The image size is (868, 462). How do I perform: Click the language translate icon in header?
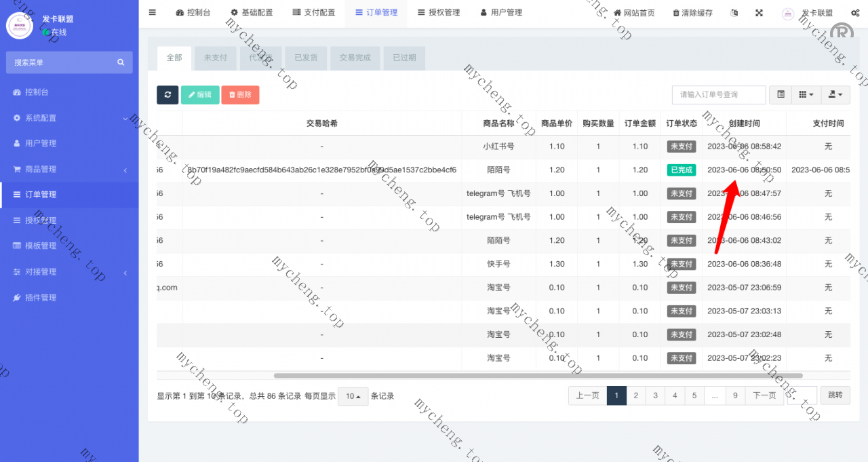click(x=734, y=13)
